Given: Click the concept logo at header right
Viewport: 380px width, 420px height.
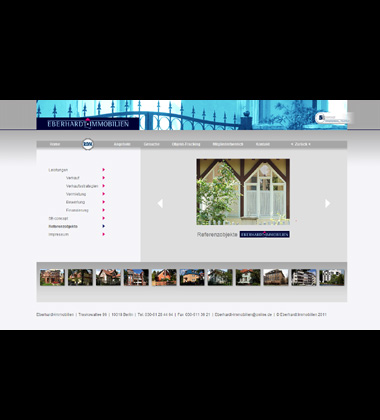Looking at the screenshot, I should click(x=332, y=118).
